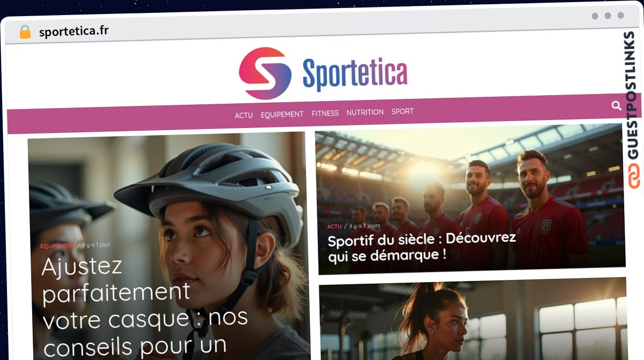Click the woman in gym thumbnail
Screen dimensions: 644x360
pos(473,319)
